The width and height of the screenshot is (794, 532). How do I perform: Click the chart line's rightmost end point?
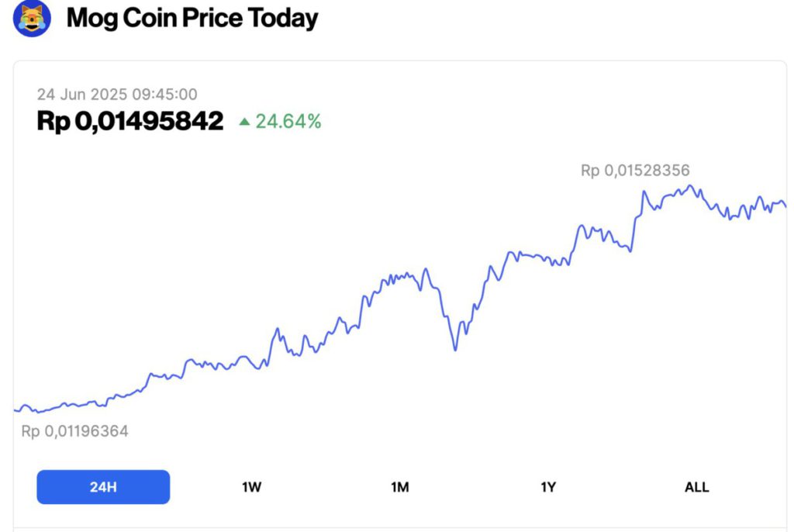point(785,206)
